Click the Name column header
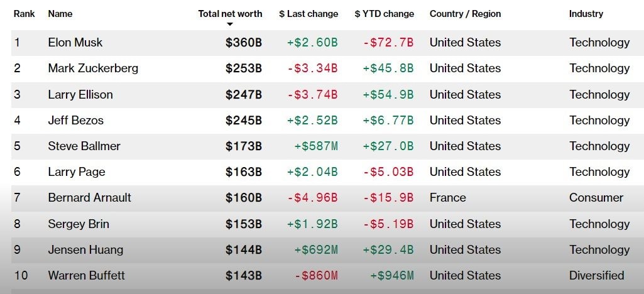 [x=60, y=13]
